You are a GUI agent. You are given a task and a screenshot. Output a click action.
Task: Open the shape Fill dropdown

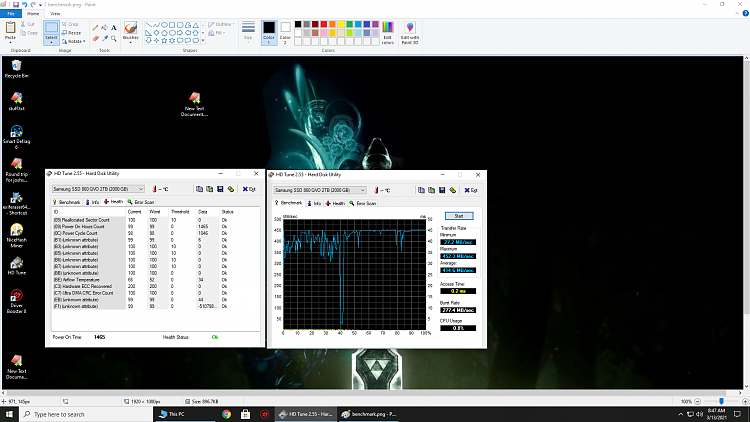pyautogui.click(x=217, y=33)
